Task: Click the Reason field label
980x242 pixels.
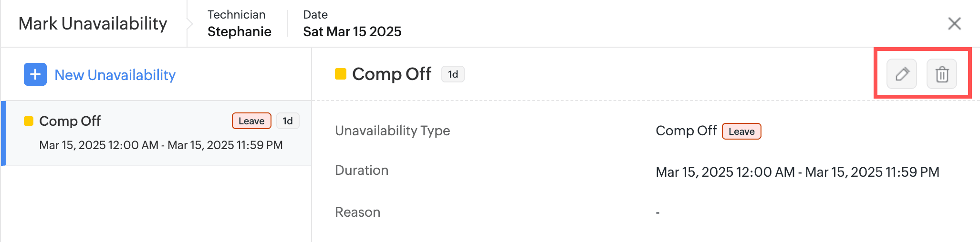Action: (357, 212)
